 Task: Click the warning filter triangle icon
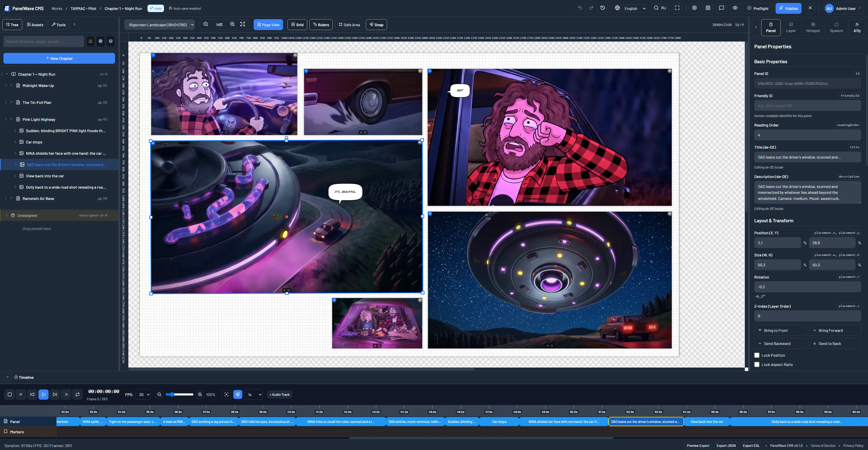[x=90, y=41]
